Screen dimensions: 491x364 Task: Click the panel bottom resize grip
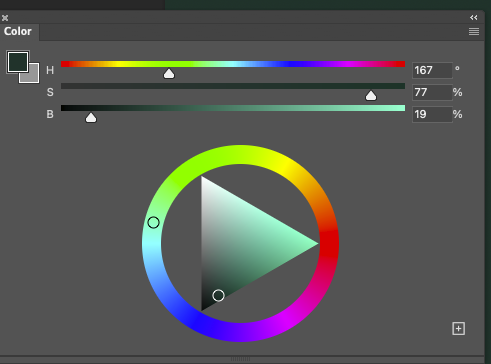click(240, 359)
